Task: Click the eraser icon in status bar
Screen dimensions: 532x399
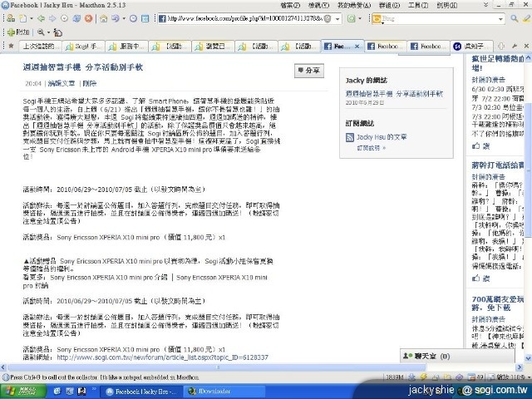Action: point(459,377)
